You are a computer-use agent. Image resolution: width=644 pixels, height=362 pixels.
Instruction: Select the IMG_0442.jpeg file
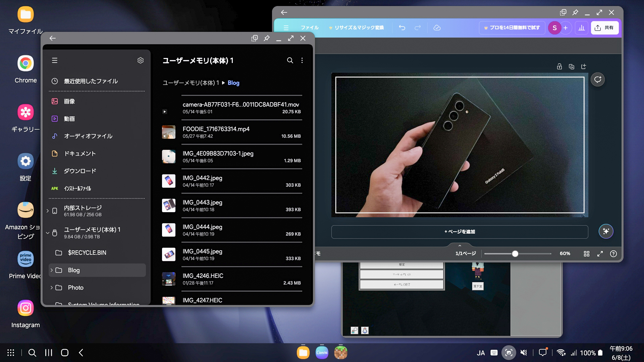(x=232, y=181)
